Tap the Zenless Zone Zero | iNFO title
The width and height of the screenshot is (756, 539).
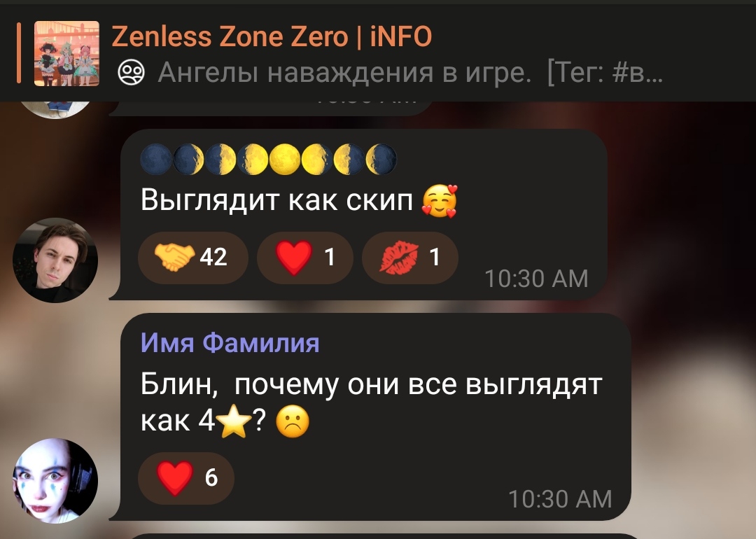tap(272, 36)
